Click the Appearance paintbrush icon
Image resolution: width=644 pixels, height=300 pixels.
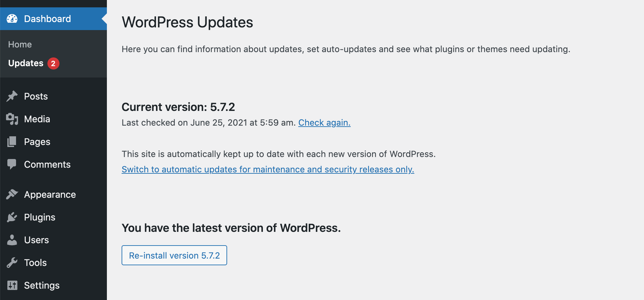pos(12,194)
